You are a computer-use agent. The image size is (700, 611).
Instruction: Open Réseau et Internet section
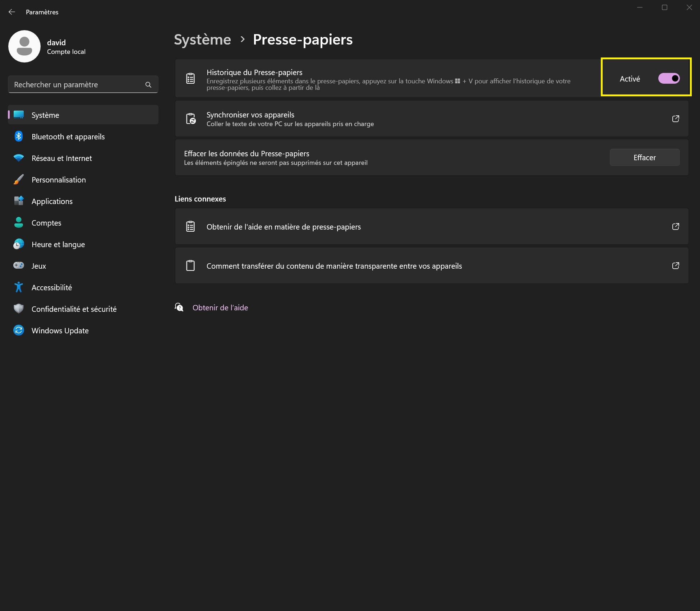pyautogui.click(x=61, y=158)
